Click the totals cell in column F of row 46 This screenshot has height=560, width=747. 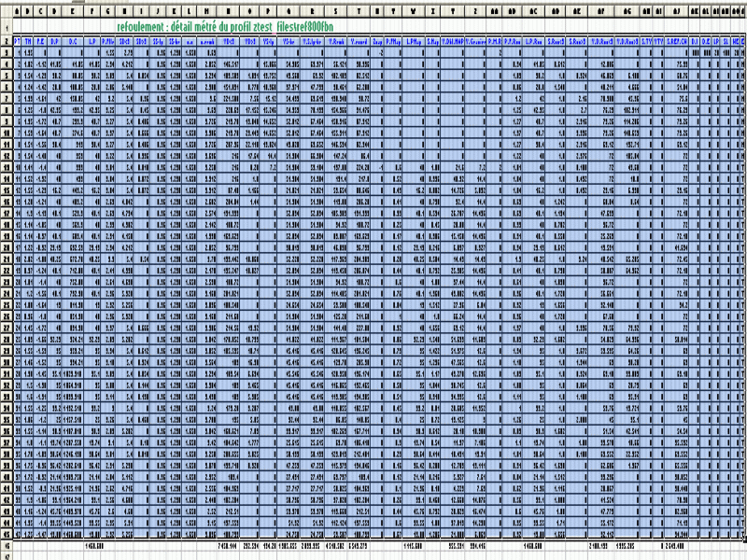(x=92, y=545)
